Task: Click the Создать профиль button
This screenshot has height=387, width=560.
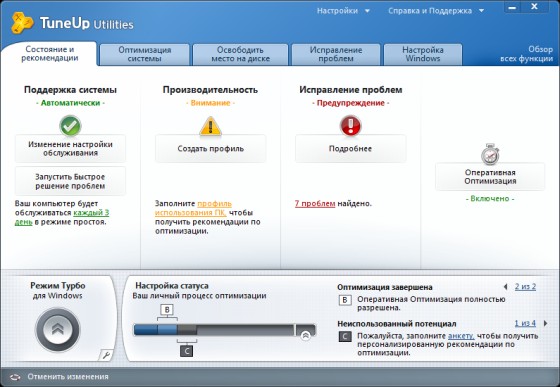Action: (210, 149)
